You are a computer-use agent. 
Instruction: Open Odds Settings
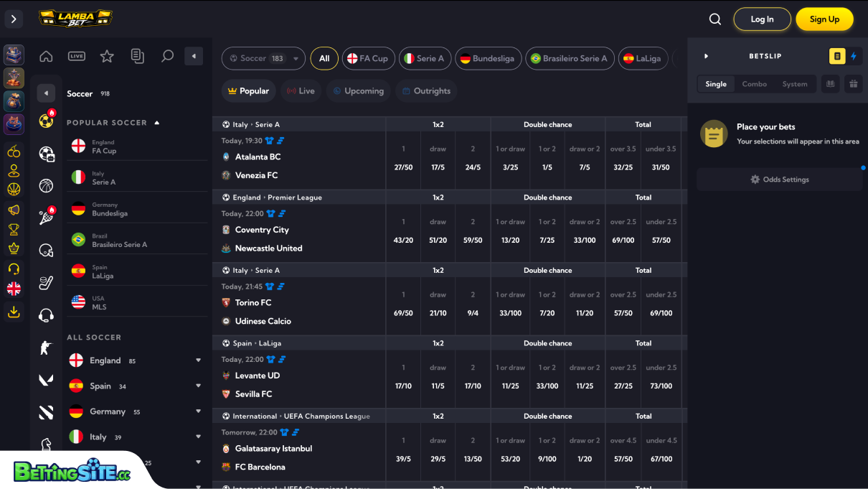click(x=780, y=180)
